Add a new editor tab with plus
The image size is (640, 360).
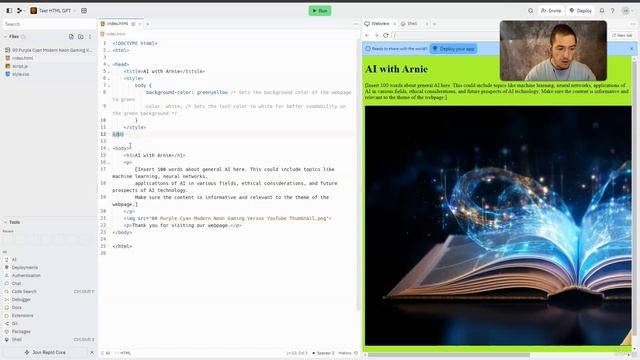click(x=148, y=24)
